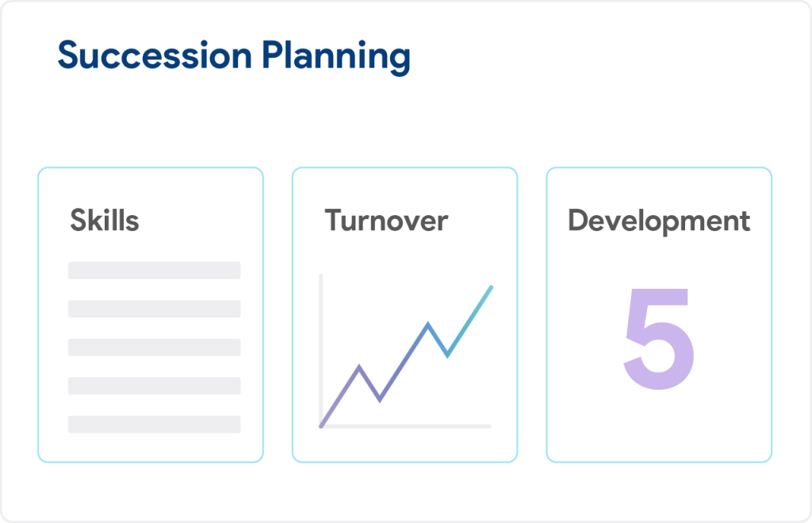Select the last placeholder row under Skills
This screenshot has width=812, height=523.
155,424
